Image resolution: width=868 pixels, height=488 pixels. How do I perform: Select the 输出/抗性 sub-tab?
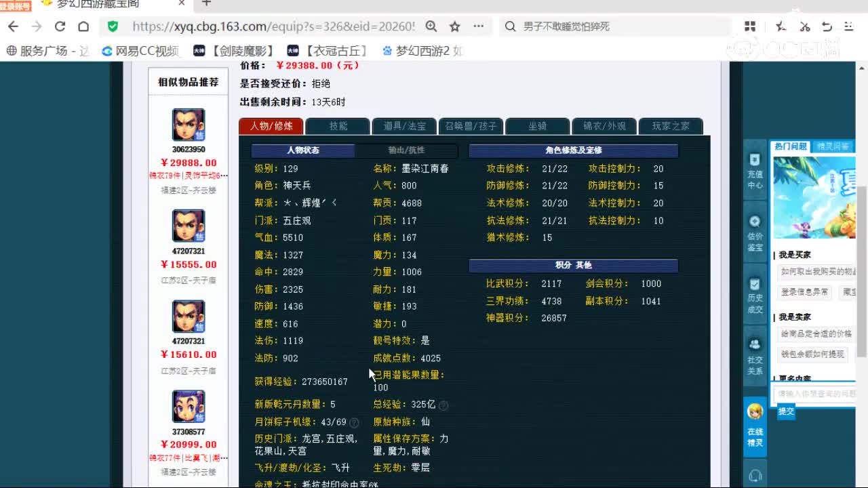(x=406, y=150)
